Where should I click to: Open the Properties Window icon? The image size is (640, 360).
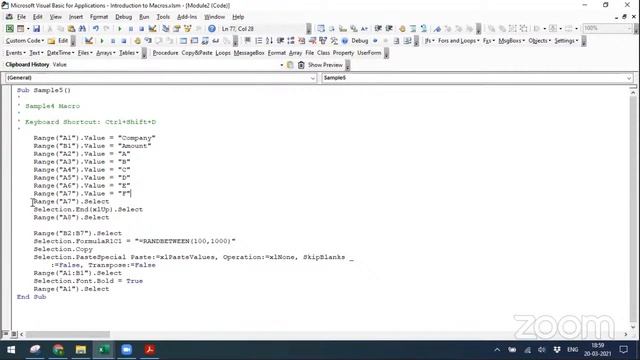pos(177,29)
